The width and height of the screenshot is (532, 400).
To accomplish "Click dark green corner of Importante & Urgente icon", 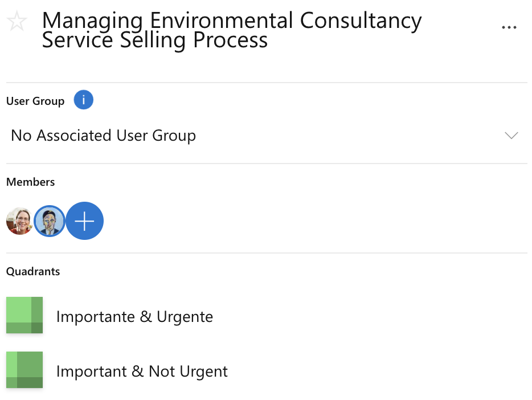I will [37, 328].
